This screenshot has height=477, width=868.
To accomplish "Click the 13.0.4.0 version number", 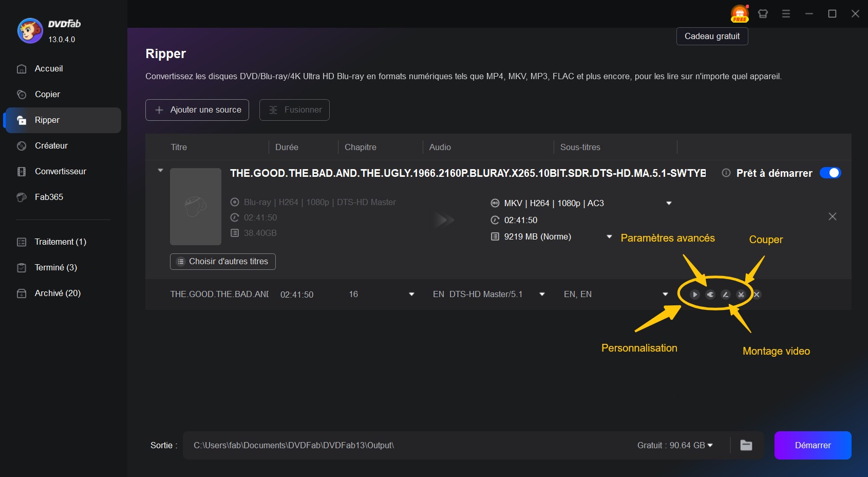I will [x=62, y=40].
